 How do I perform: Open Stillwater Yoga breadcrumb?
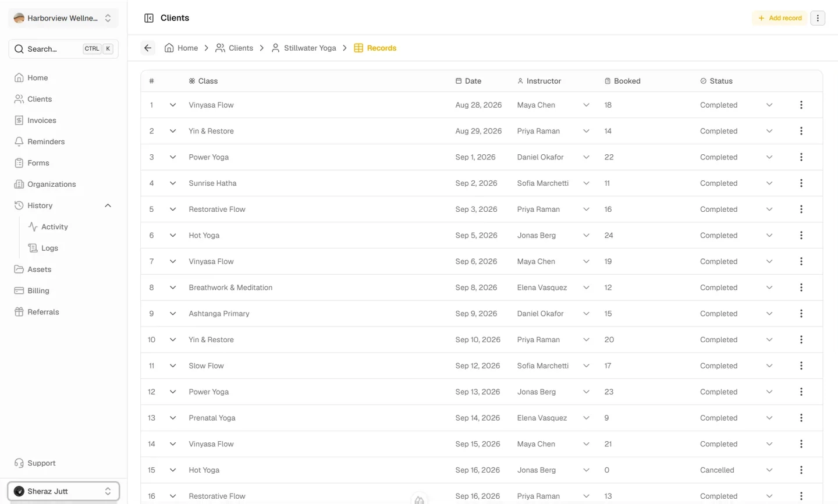pyautogui.click(x=304, y=48)
